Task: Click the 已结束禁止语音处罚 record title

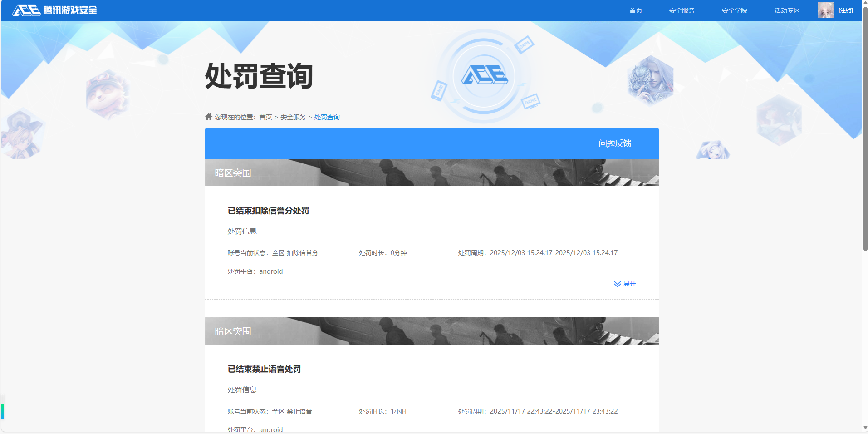Action: 264,369
